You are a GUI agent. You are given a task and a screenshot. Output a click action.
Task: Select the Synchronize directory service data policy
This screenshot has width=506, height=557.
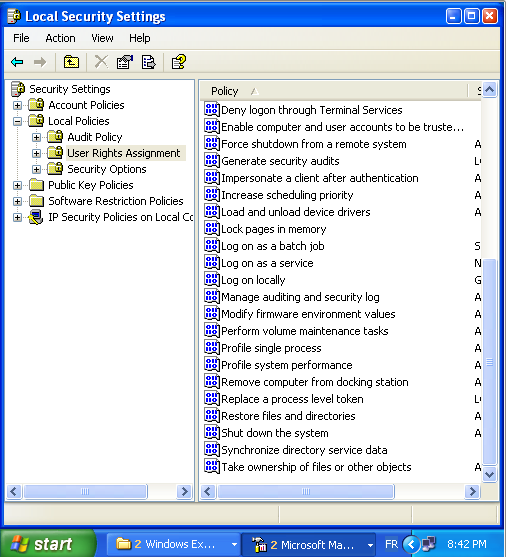304,450
